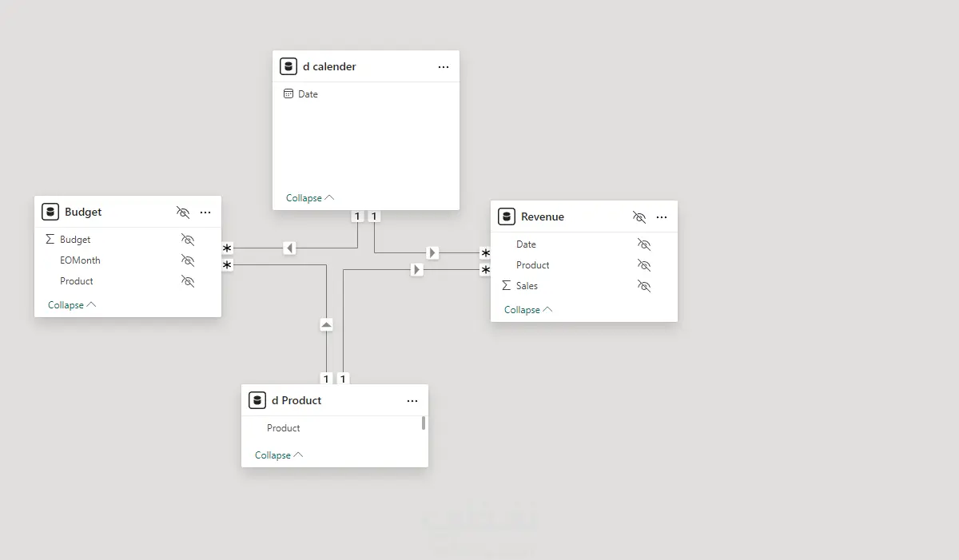The image size is (959, 560).
Task: Open more options menu for d Product
Action: point(412,401)
